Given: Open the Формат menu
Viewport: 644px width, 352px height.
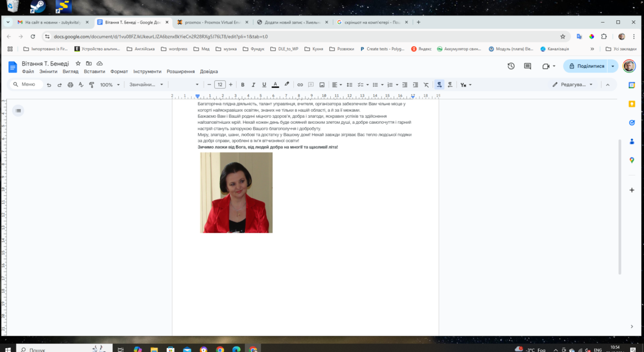Looking at the screenshot, I should point(119,71).
